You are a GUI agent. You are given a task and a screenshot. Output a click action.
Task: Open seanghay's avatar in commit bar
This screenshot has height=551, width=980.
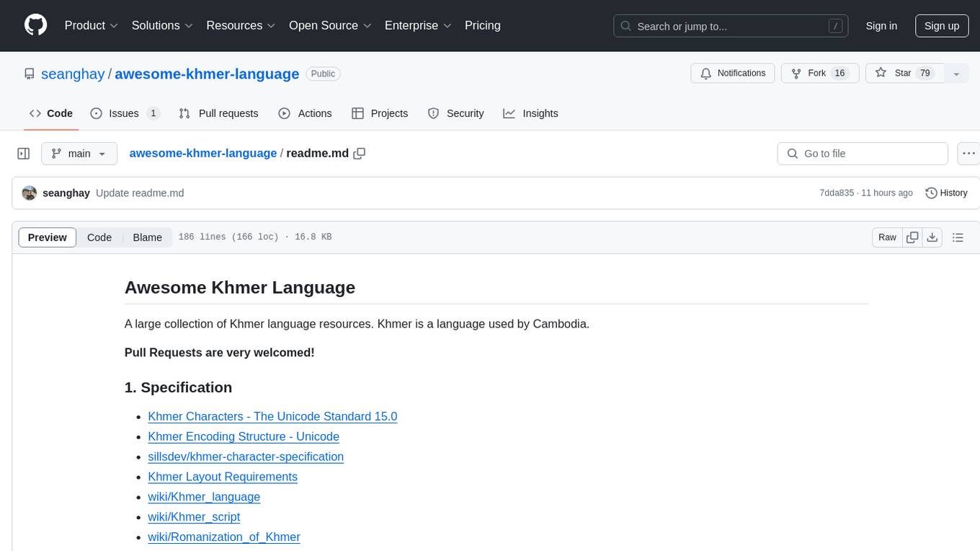click(x=30, y=193)
